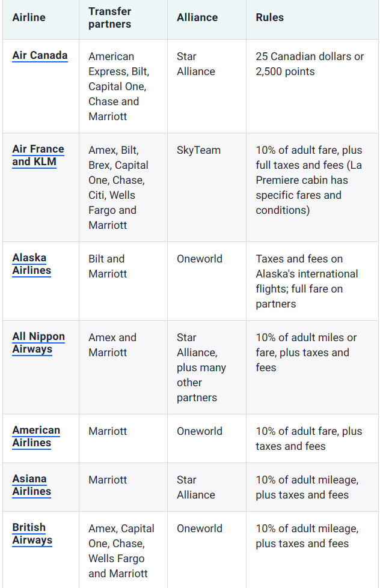Click American Airlines Oneworld alliance cell
380x588 pixels.
coord(199,431)
